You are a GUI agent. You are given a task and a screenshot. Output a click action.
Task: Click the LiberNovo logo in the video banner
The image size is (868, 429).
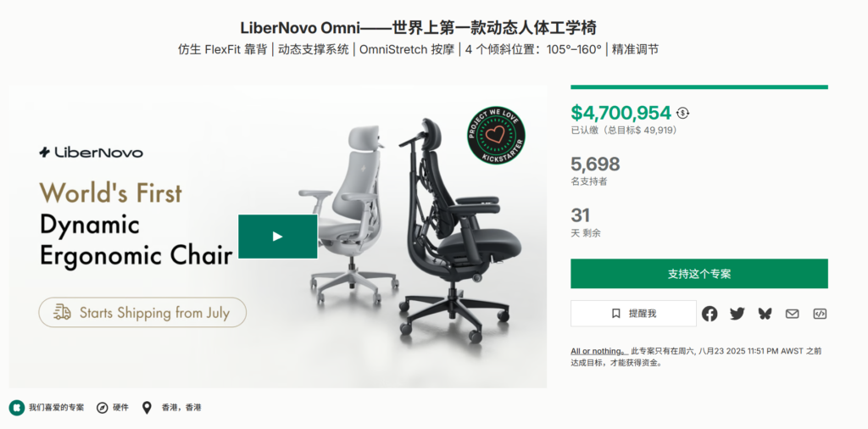click(x=91, y=153)
